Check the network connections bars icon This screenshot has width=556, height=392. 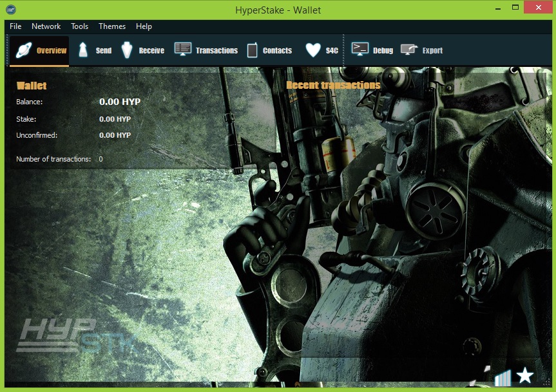pyautogui.click(x=503, y=378)
